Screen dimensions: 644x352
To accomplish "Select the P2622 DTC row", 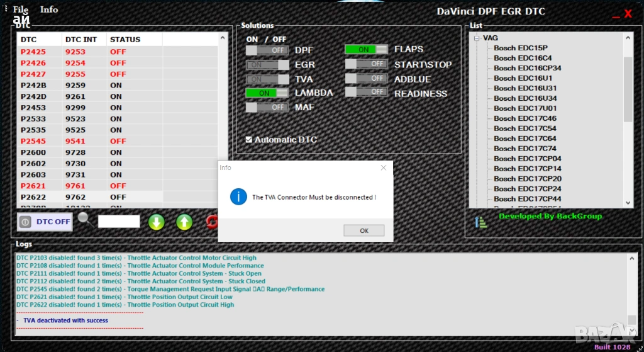I will [118, 197].
